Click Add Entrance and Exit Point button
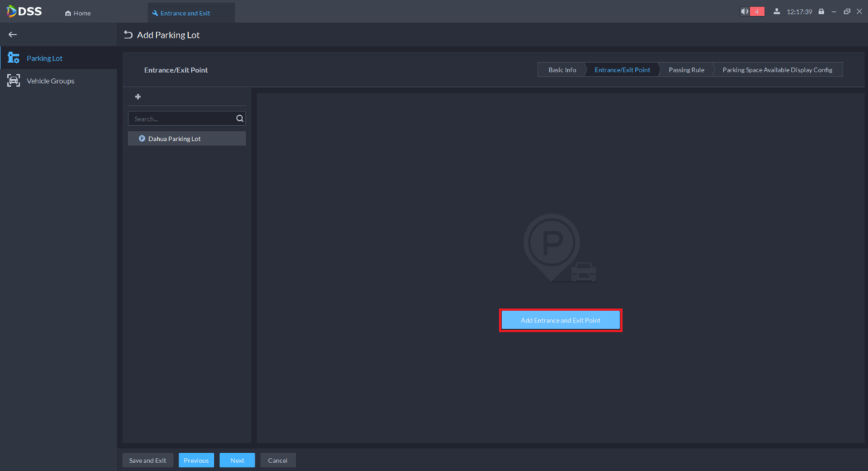This screenshot has height=471, width=868. click(x=561, y=320)
